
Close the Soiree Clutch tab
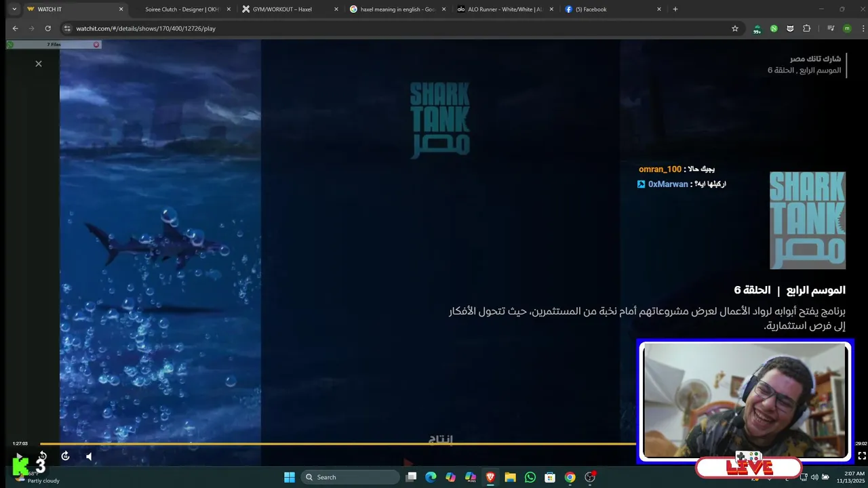point(229,9)
